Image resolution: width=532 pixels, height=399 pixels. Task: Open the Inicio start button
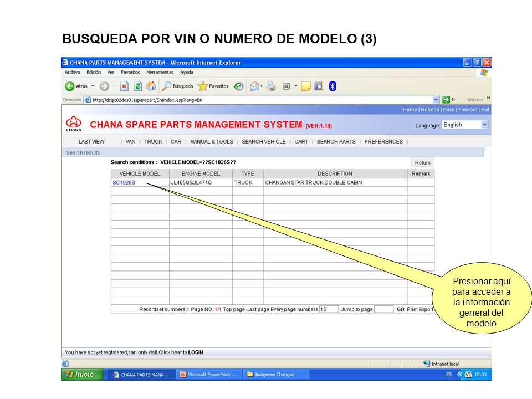tap(83, 375)
